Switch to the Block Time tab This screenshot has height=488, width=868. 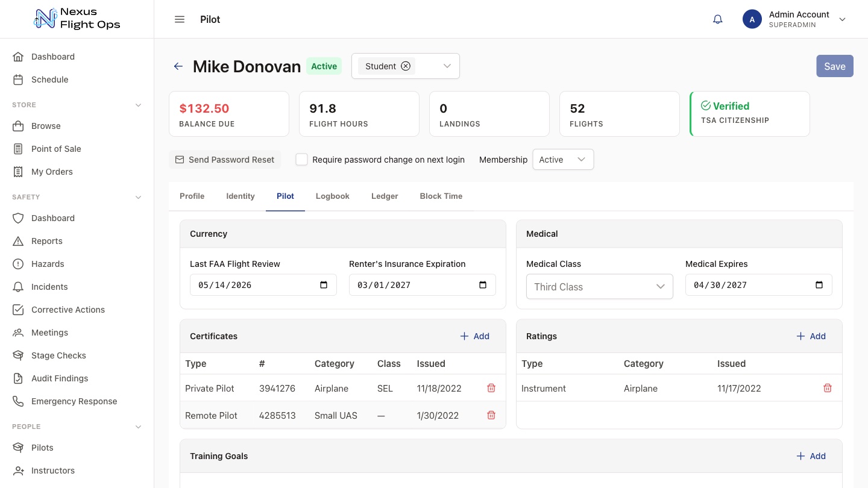[441, 196]
